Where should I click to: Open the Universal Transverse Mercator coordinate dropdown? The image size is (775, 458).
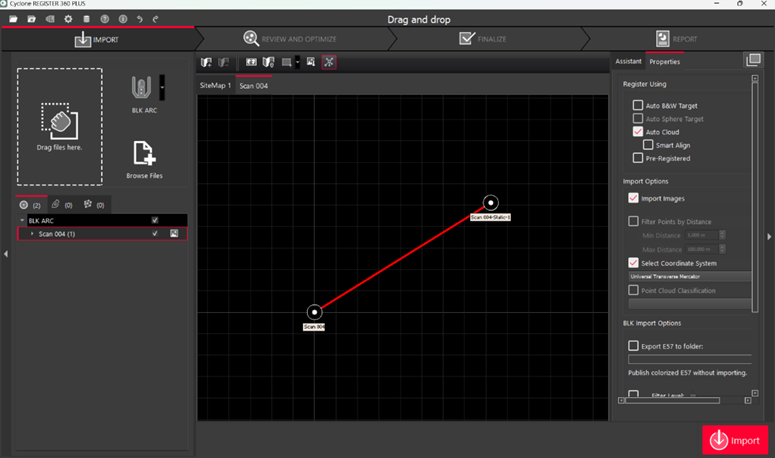tap(689, 276)
